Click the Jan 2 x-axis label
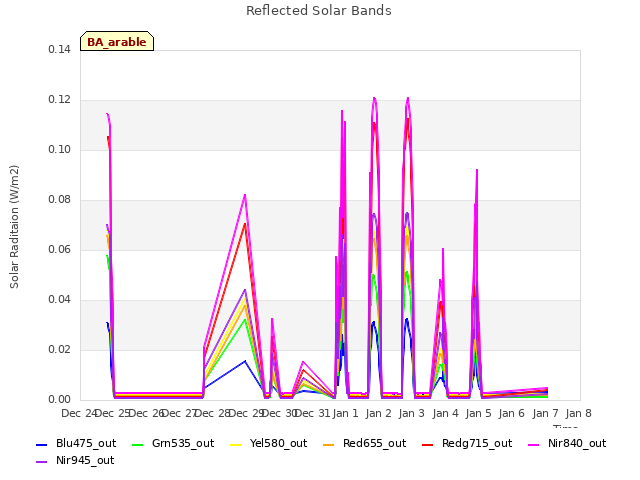640x480 pixels. pos(378,413)
